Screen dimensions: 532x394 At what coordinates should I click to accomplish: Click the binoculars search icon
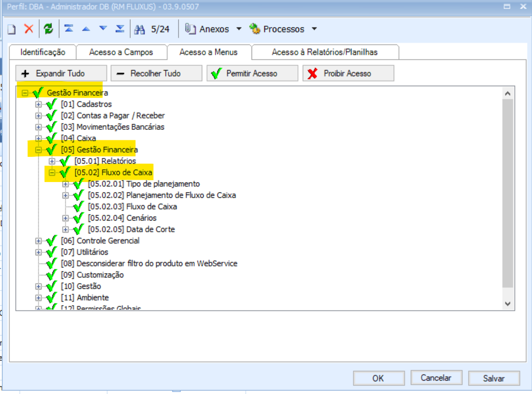pos(139,29)
